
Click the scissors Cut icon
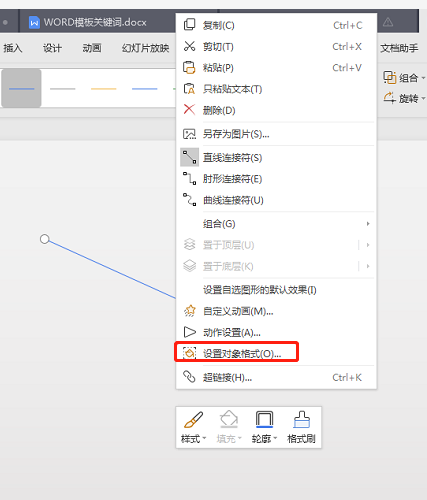coord(189,46)
